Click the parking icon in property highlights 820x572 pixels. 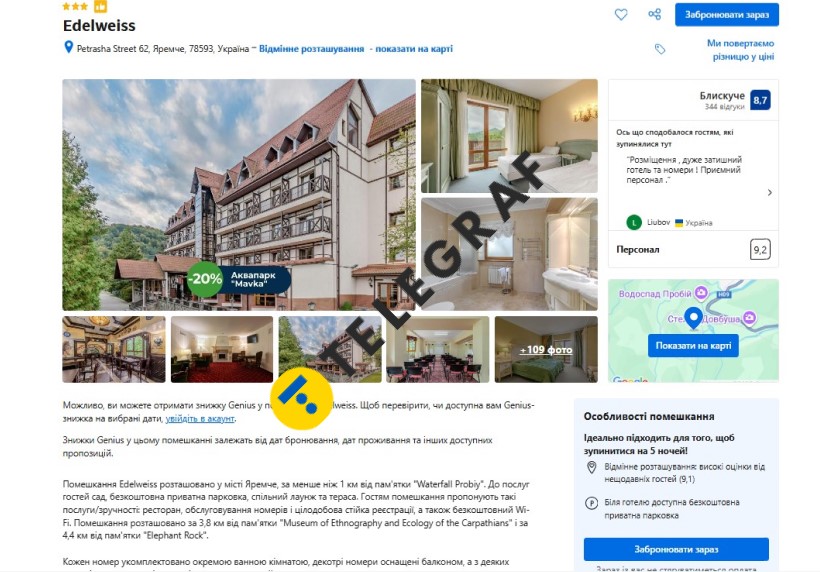click(591, 504)
